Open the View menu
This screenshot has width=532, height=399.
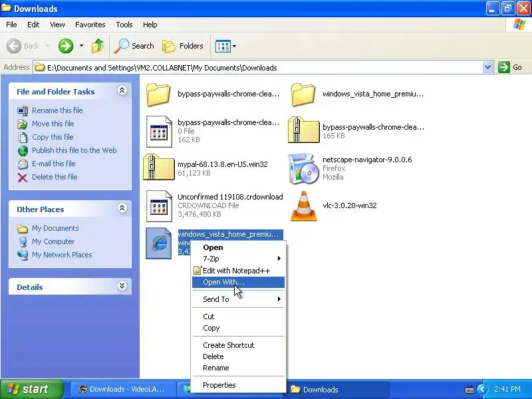pyautogui.click(x=57, y=25)
